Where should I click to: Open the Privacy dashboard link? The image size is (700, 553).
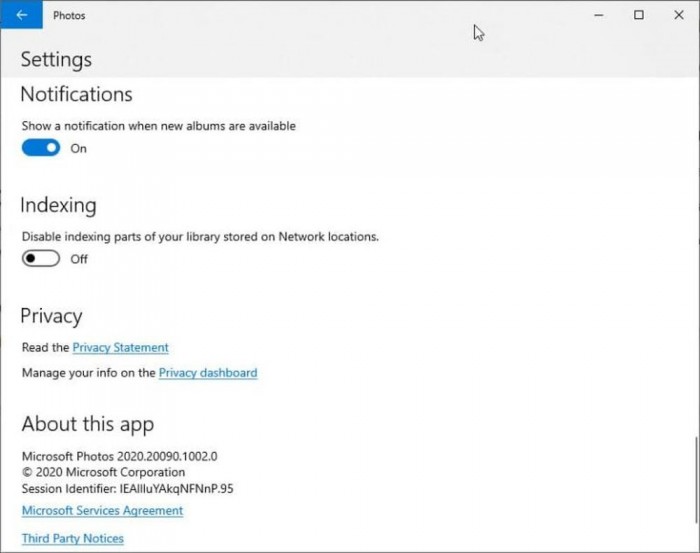tap(207, 373)
